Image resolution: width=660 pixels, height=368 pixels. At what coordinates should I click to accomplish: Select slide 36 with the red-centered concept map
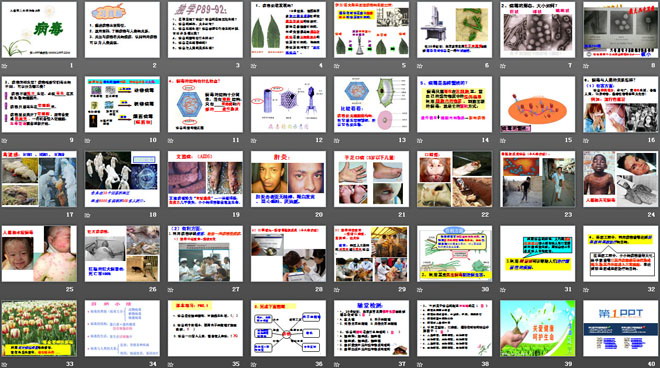[288, 328]
